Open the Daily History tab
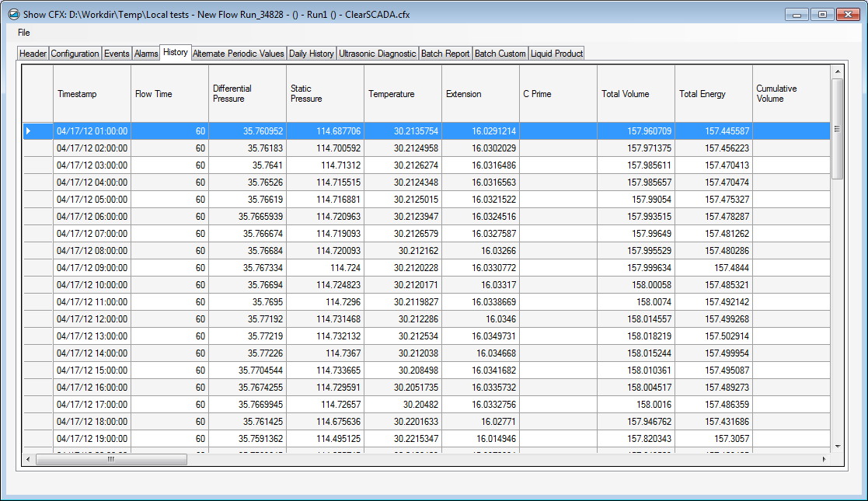Screen dimensions: 868x501 (x=311, y=54)
